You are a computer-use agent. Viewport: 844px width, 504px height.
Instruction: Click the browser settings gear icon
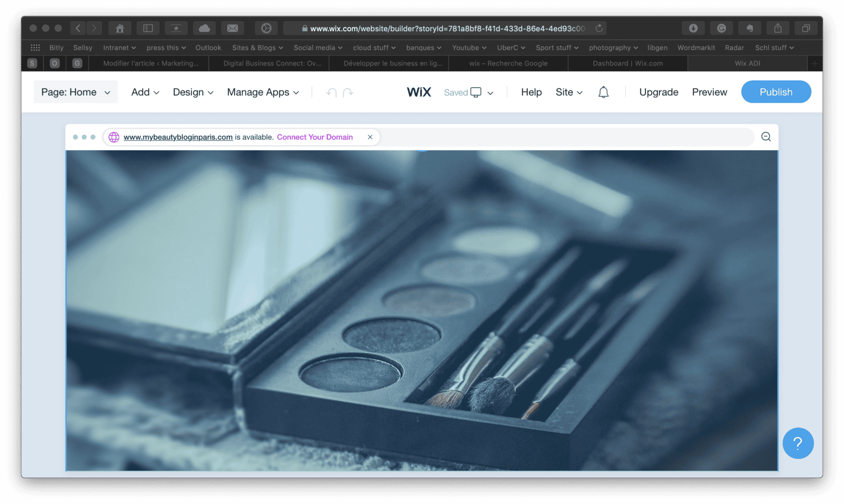(x=266, y=28)
